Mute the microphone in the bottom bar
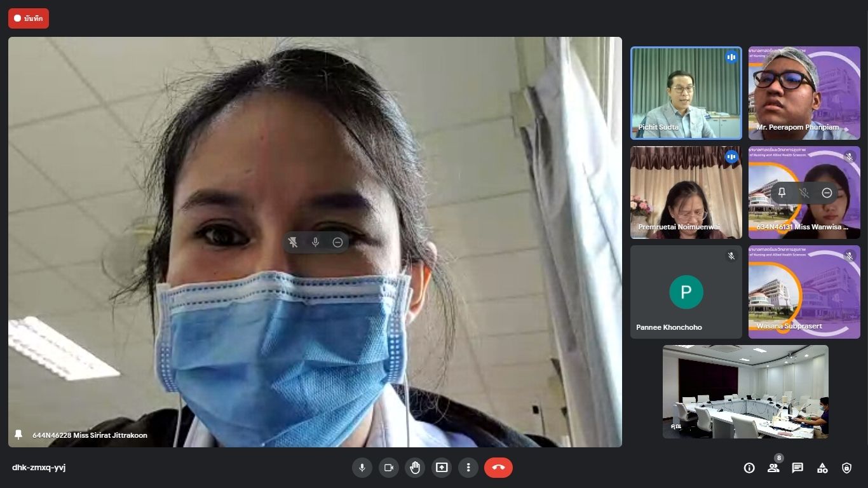868x488 pixels. [362, 468]
